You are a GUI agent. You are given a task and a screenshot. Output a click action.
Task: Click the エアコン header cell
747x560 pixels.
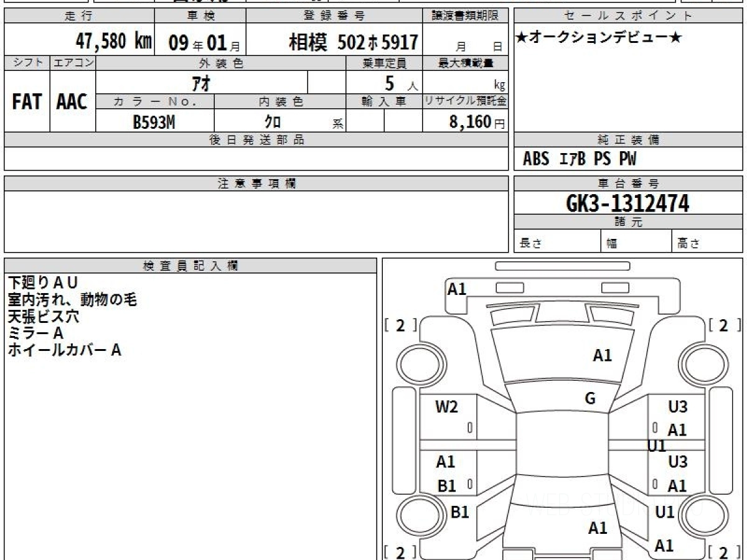point(73,63)
